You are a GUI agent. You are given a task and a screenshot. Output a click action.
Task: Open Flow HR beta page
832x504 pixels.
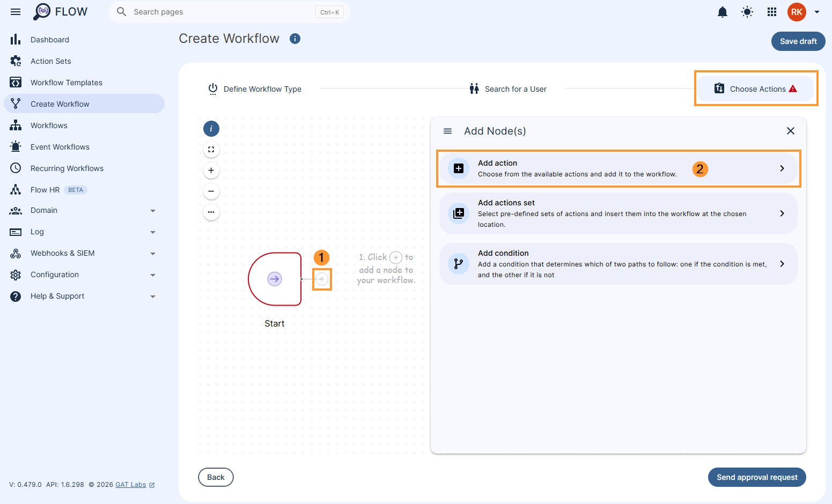coord(84,190)
